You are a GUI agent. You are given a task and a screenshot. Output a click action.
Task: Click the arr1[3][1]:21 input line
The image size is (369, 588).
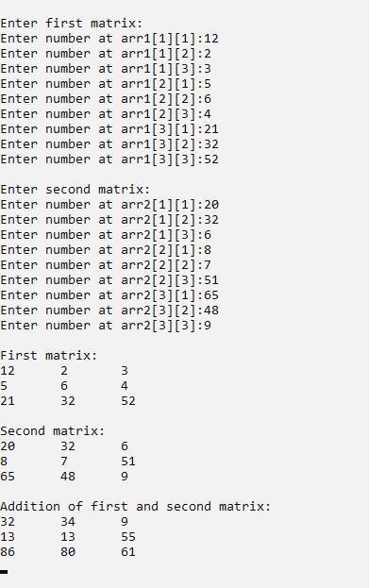(109, 129)
